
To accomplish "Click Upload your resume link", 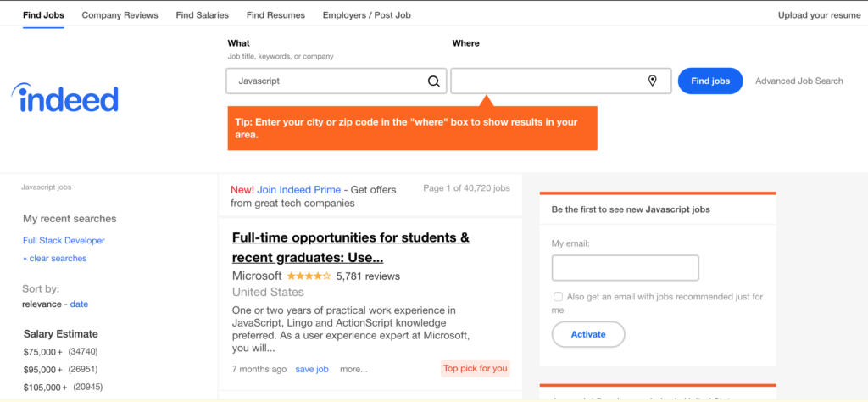I will pyautogui.click(x=820, y=15).
